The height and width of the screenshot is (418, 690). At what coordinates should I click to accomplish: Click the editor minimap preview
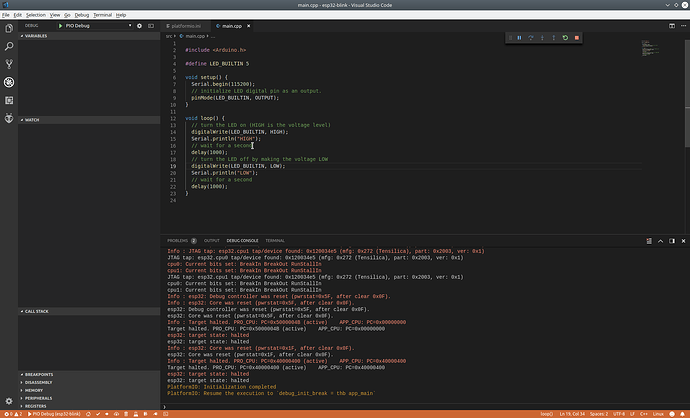[x=650, y=48]
